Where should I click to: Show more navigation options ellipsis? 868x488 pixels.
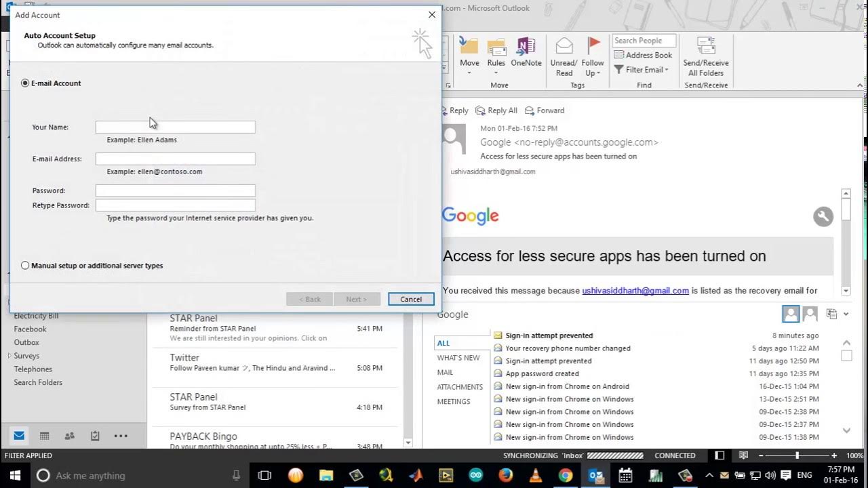click(x=121, y=436)
